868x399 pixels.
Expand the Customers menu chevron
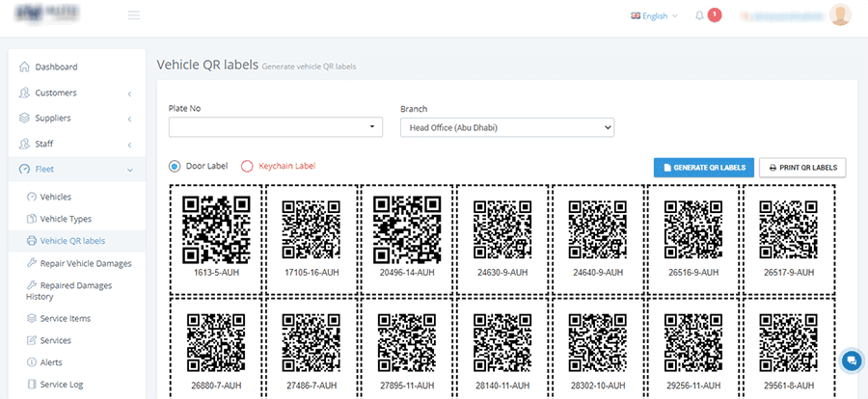[x=129, y=94]
